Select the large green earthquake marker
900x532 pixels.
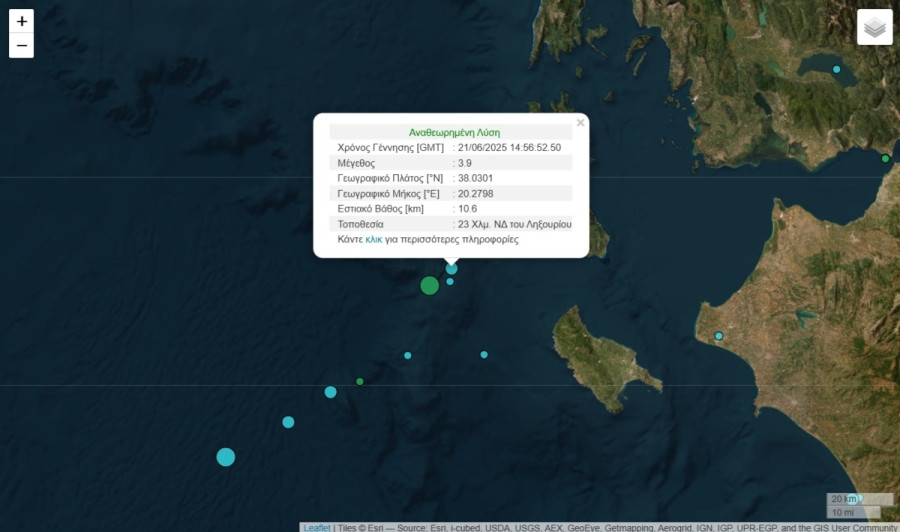tap(429, 285)
